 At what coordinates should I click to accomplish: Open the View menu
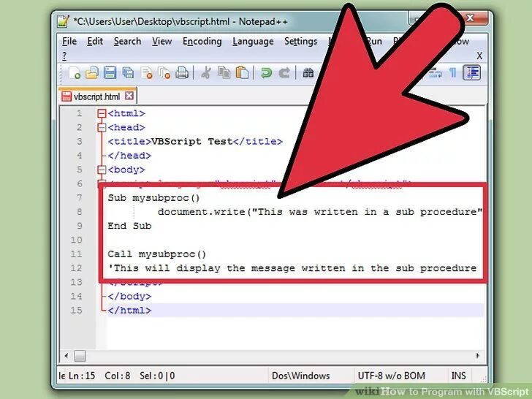click(161, 42)
